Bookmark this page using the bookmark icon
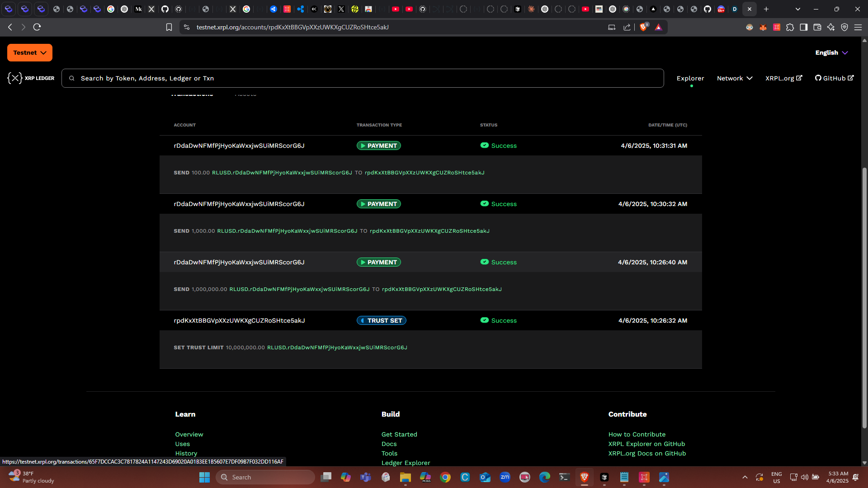This screenshot has height=488, width=868. point(169,27)
